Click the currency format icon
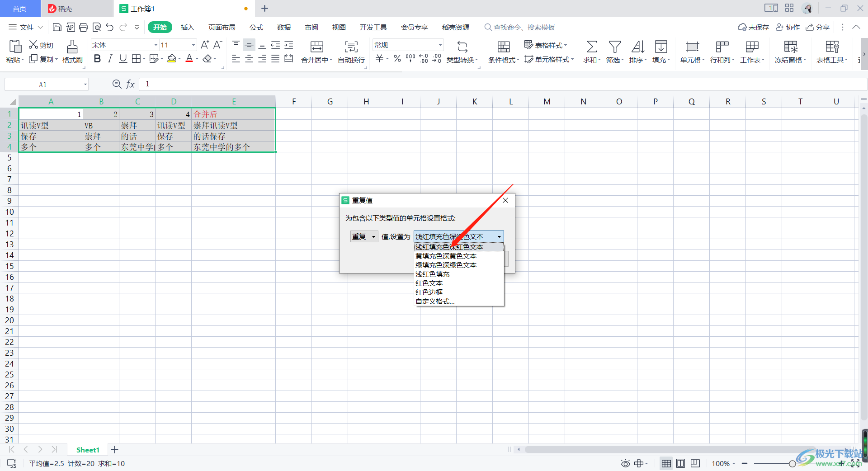The width and height of the screenshot is (868, 471). tap(379, 58)
